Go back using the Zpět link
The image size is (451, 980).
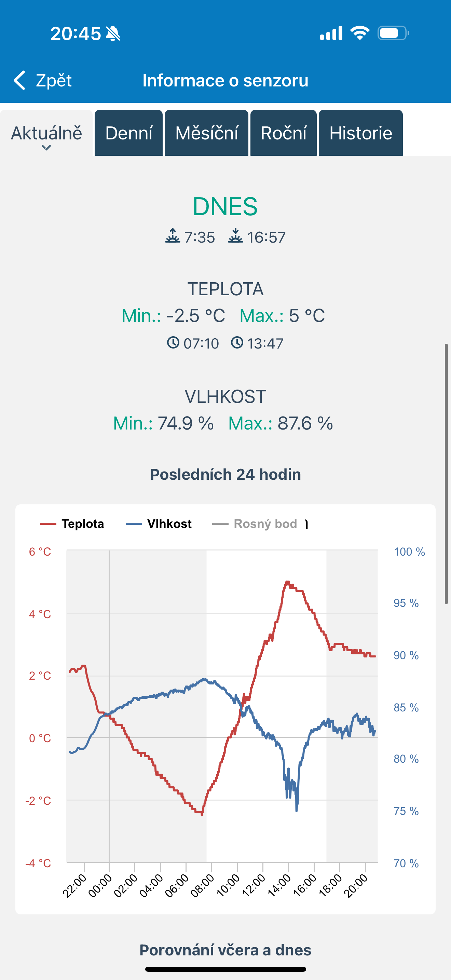pyautogui.click(x=54, y=80)
